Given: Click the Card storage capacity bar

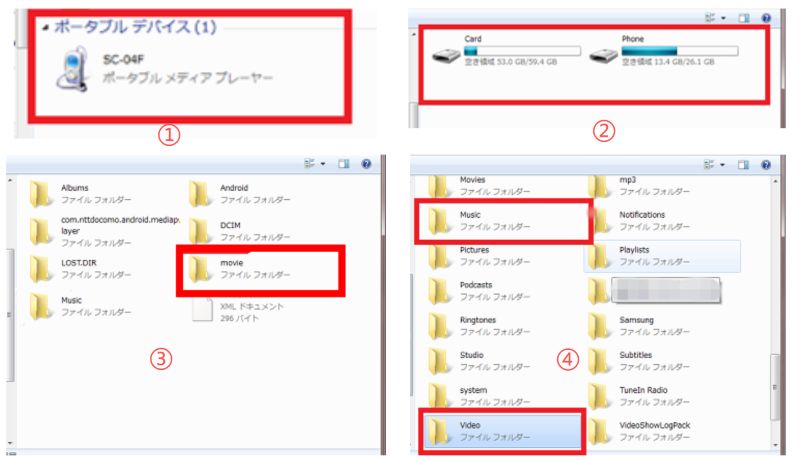Looking at the screenshot, I should coord(522,50).
